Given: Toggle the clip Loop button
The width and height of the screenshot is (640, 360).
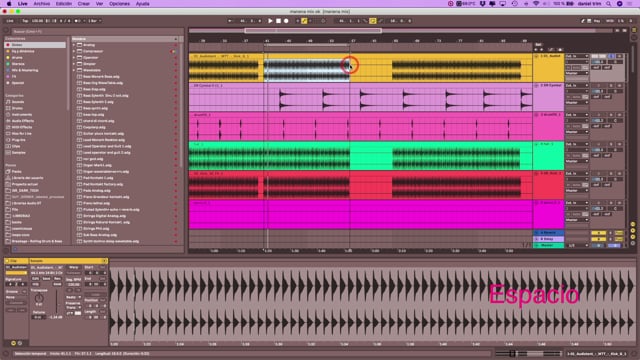Looking at the screenshot, I should click(x=95, y=294).
